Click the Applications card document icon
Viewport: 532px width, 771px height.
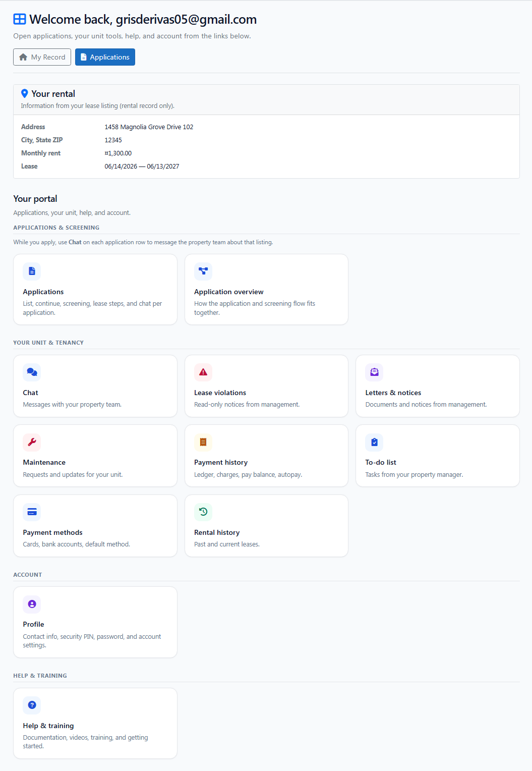(32, 271)
